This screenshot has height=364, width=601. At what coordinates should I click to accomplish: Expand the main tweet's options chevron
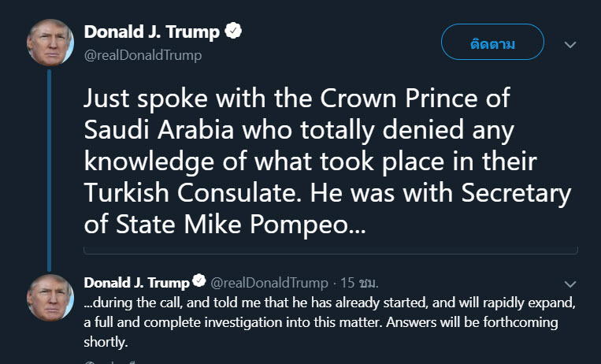[570, 45]
